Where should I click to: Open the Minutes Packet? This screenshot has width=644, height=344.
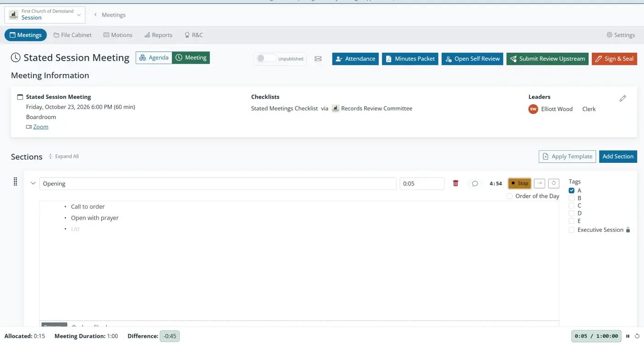410,59
